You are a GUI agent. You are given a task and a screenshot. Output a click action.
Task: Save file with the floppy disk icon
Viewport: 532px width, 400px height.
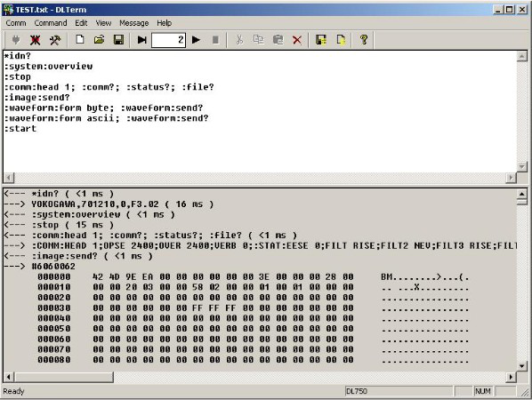click(118, 40)
